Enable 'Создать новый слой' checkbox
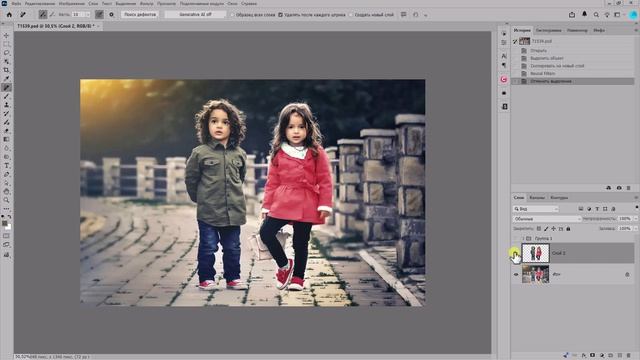 (351, 15)
